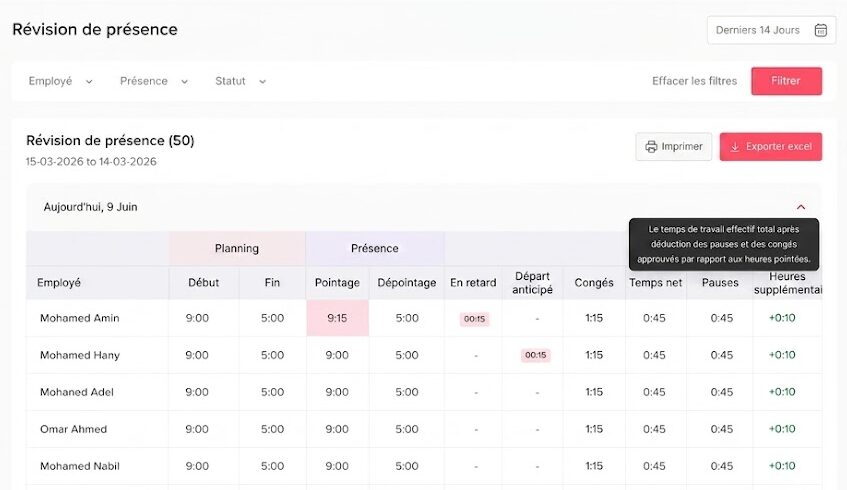Screen dimensions: 847x490
Task: Click the Révision de présence (50) heading
Action: (x=110, y=140)
